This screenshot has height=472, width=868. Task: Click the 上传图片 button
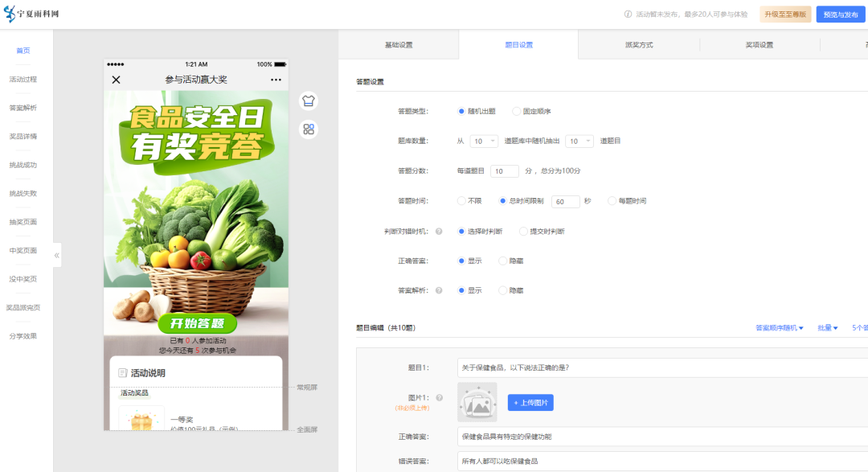530,403
